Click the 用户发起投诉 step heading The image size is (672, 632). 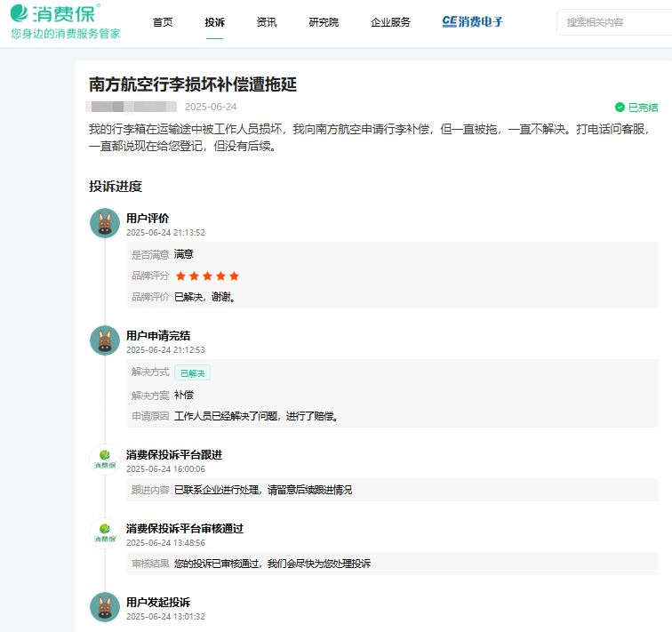tap(158, 602)
